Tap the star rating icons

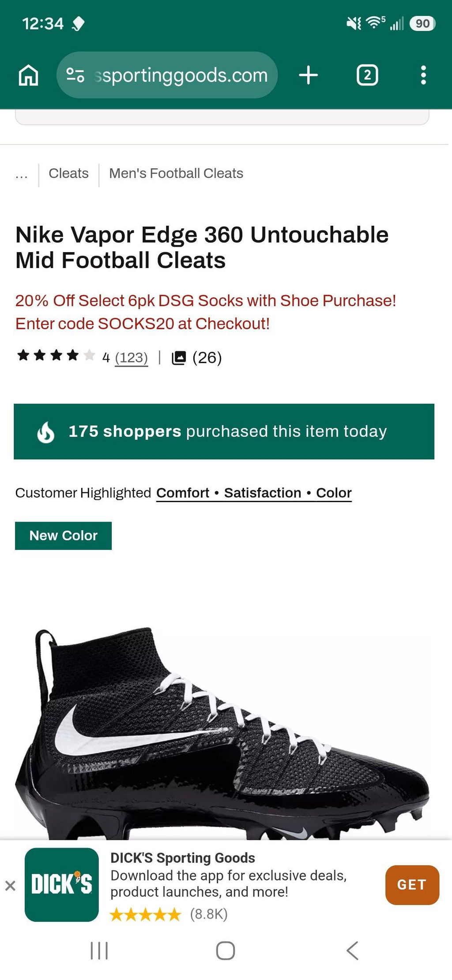(x=56, y=356)
